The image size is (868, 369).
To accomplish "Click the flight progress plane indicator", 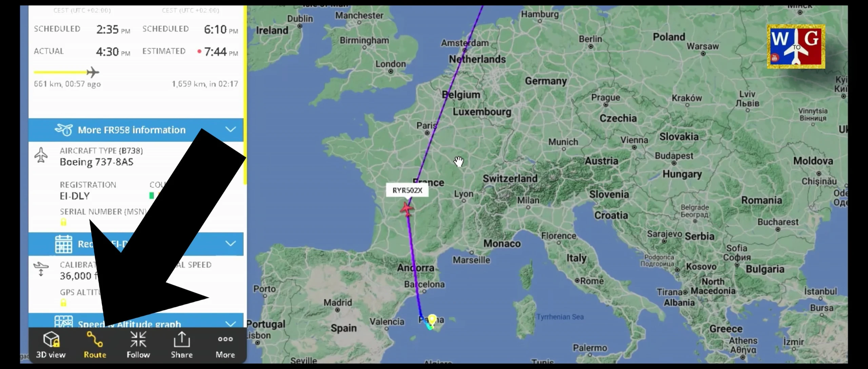I will point(93,72).
